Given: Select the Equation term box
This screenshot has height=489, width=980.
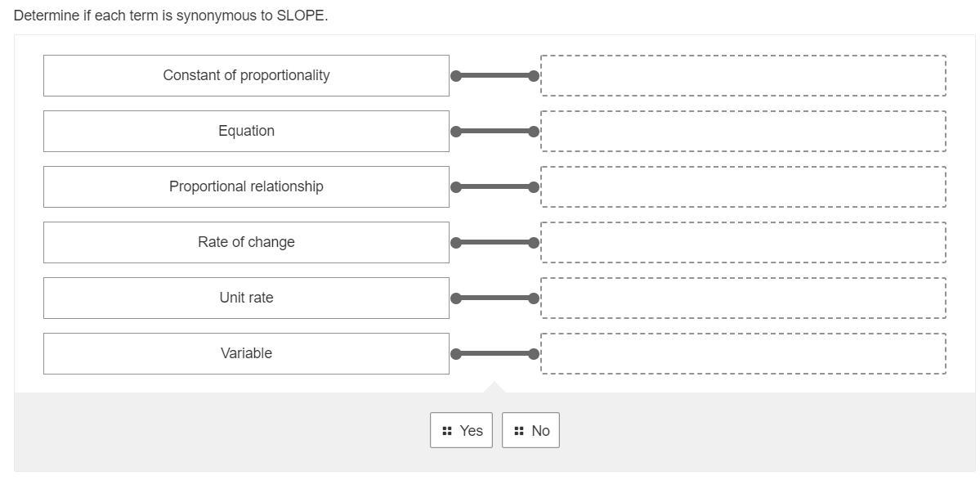Looking at the screenshot, I should (x=246, y=131).
